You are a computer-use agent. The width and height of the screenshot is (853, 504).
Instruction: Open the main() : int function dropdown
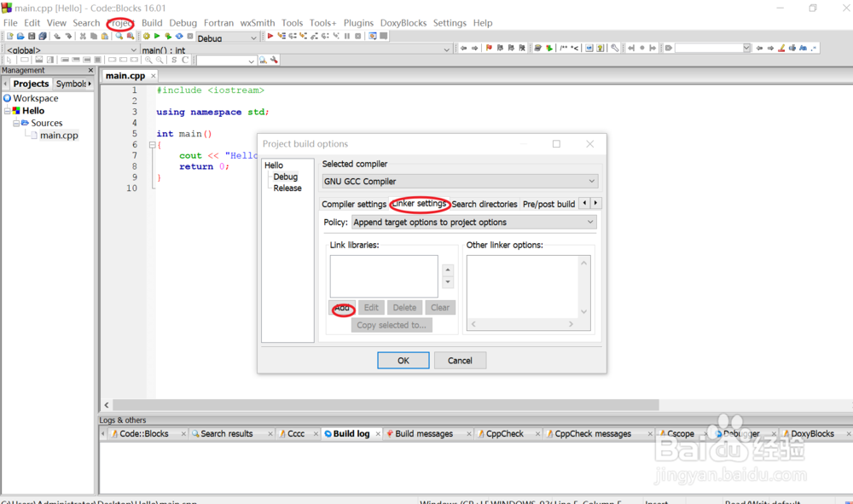[x=296, y=50]
